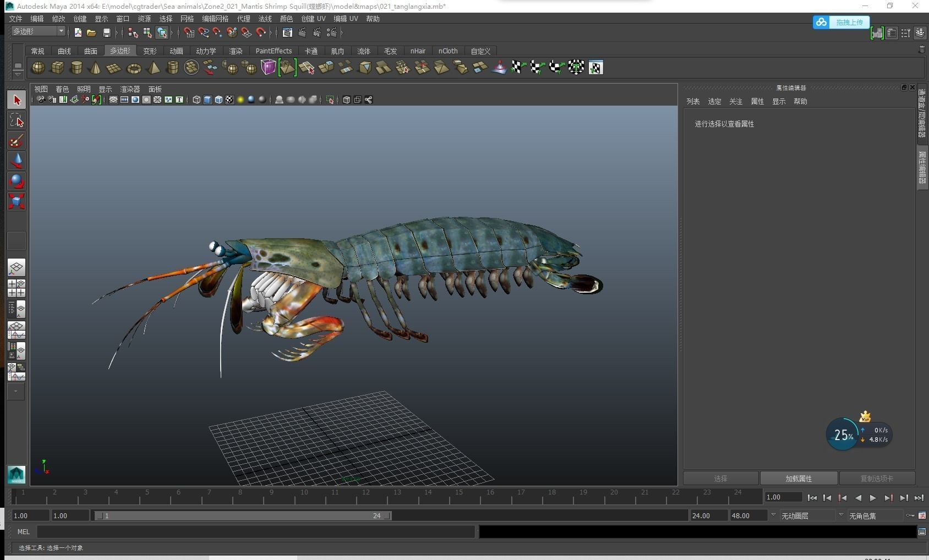The height and width of the screenshot is (560, 929).
Task: Create a polygon plane from the shelf
Action: click(114, 68)
